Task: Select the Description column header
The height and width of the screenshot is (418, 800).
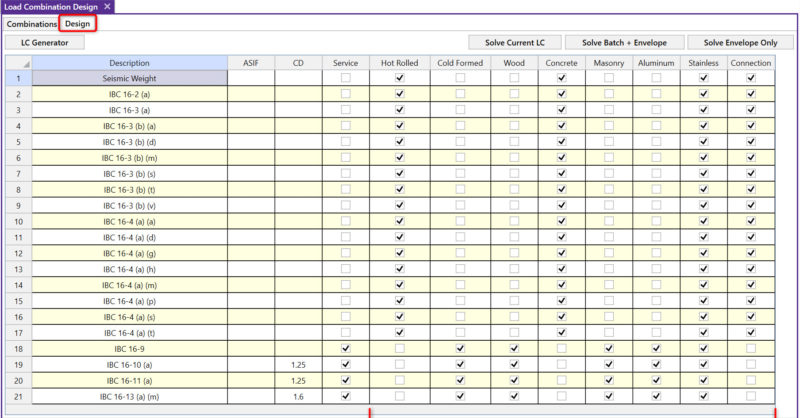Action: coord(130,63)
